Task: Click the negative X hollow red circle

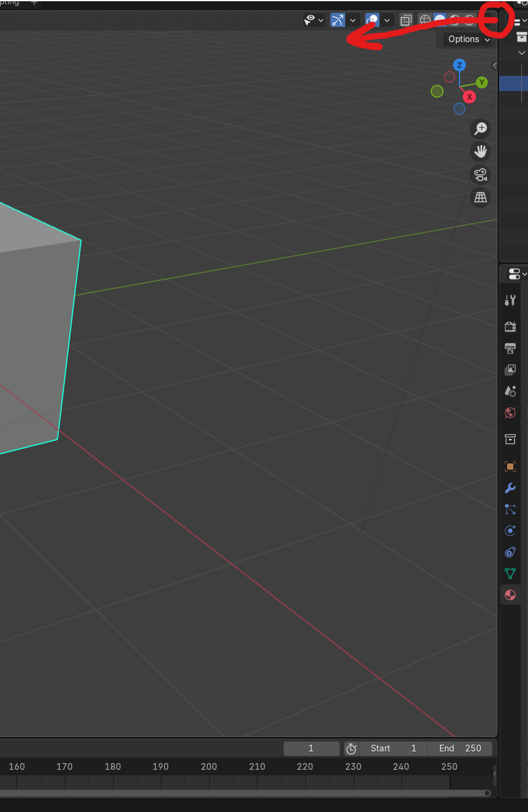Action: tap(450, 77)
